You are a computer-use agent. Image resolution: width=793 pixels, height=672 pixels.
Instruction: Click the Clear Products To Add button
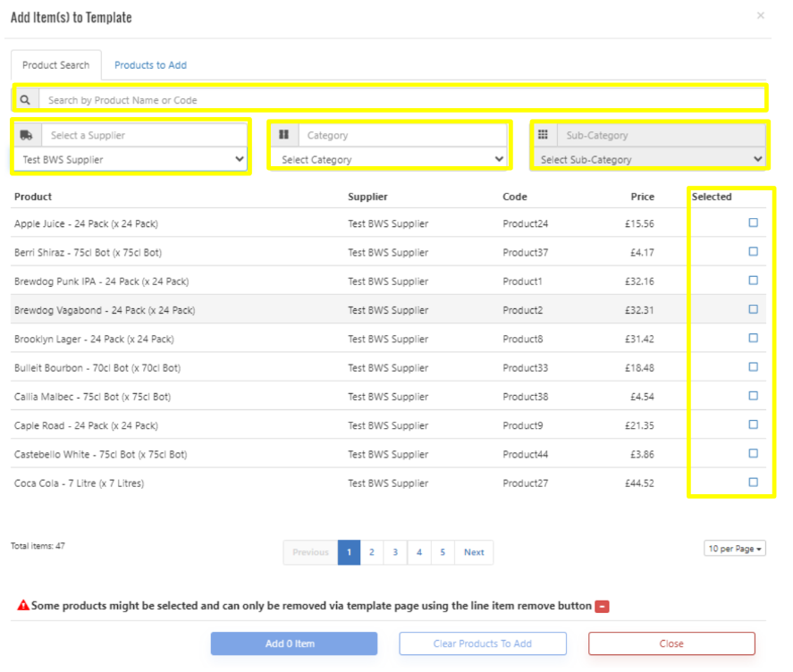[x=482, y=643]
